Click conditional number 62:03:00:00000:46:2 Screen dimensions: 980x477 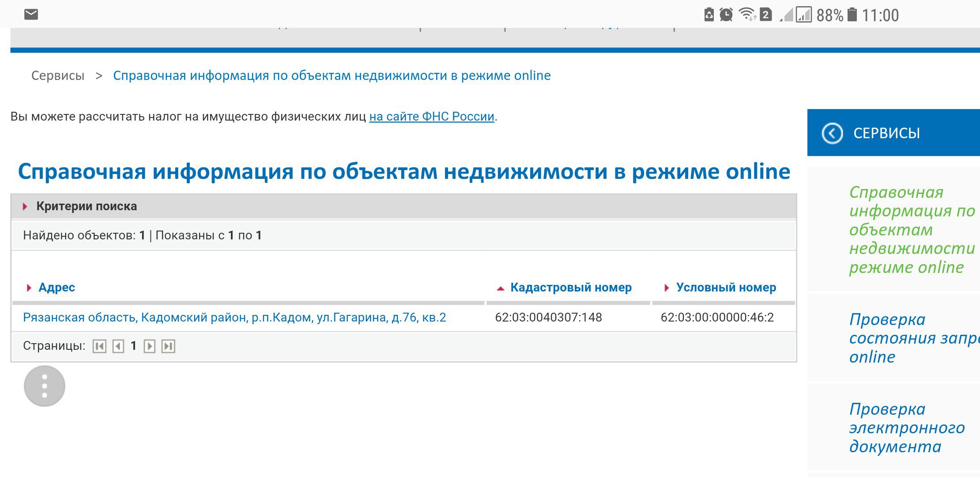click(717, 318)
